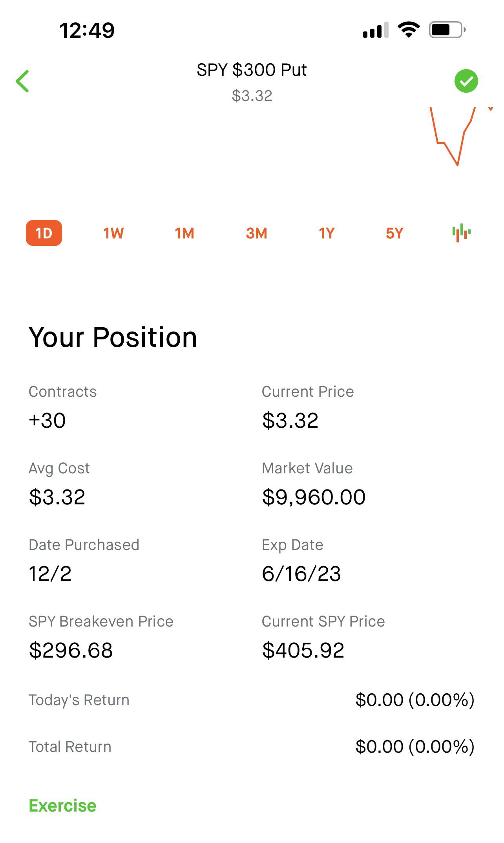Switch chart to 1W range

(x=113, y=233)
